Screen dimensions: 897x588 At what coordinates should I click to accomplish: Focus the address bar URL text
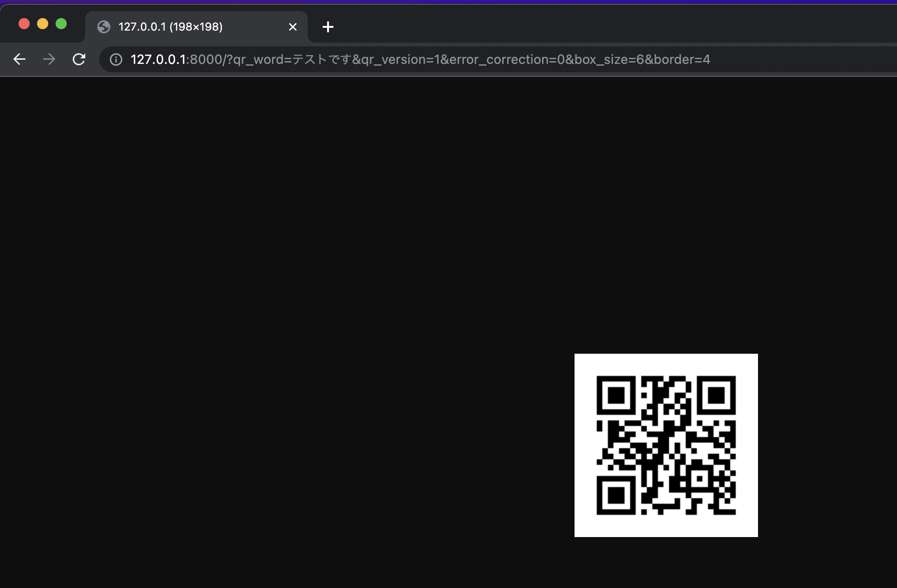coord(420,59)
